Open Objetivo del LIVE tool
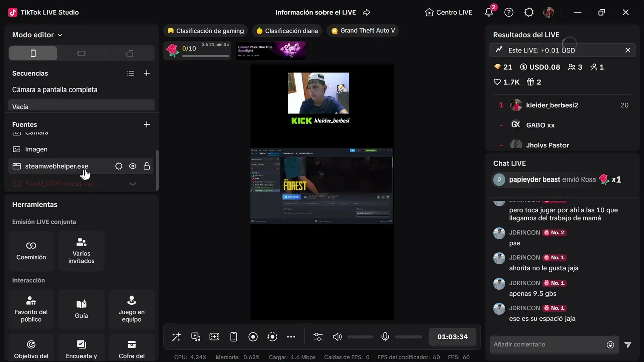Viewport: 644px width, 362px height. [x=31, y=348]
